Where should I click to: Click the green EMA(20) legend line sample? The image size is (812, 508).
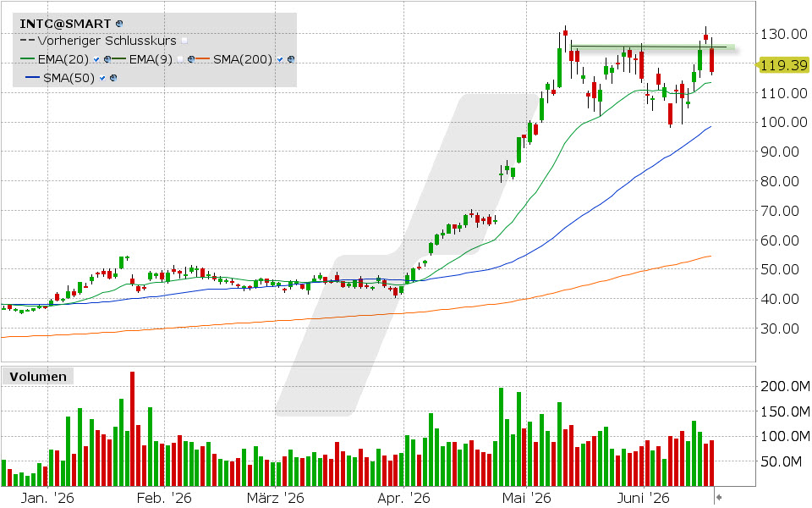(27, 58)
